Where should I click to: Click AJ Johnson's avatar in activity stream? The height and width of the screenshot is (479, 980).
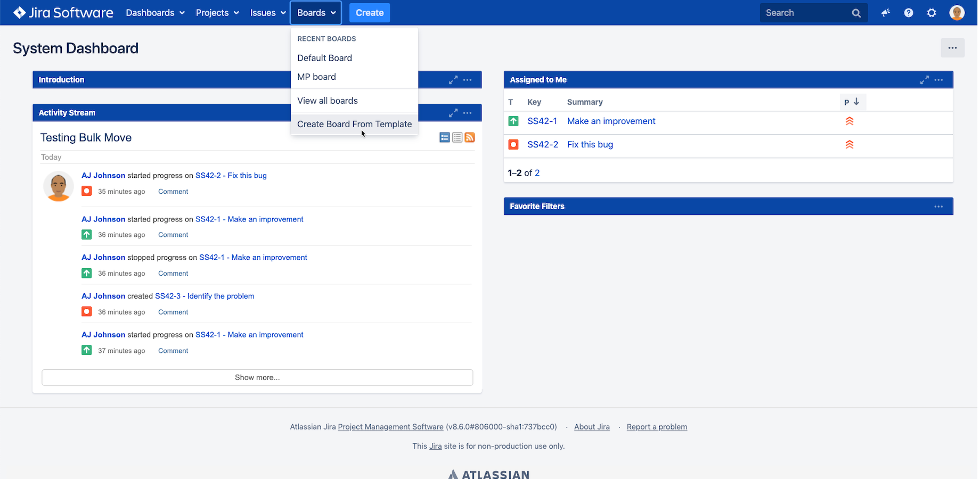pos(59,186)
